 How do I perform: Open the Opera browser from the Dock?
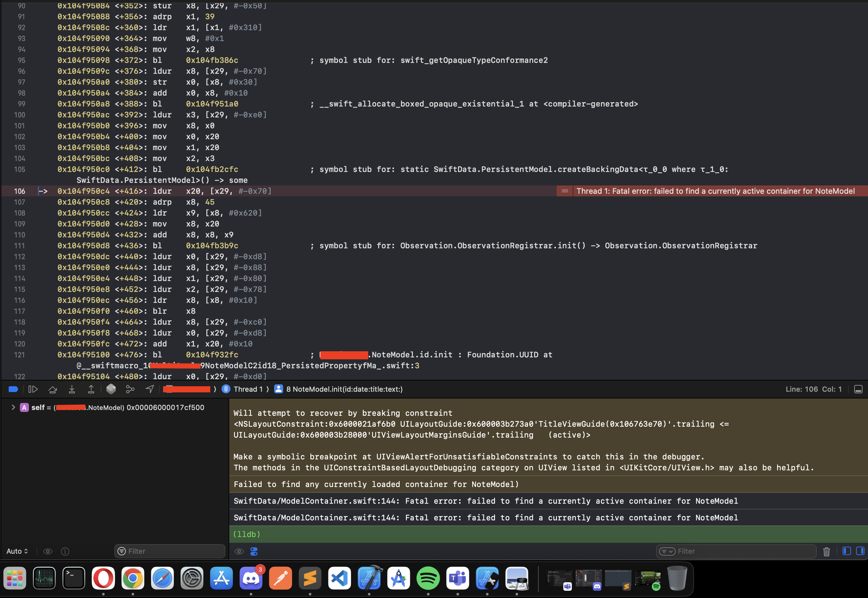coord(103,578)
